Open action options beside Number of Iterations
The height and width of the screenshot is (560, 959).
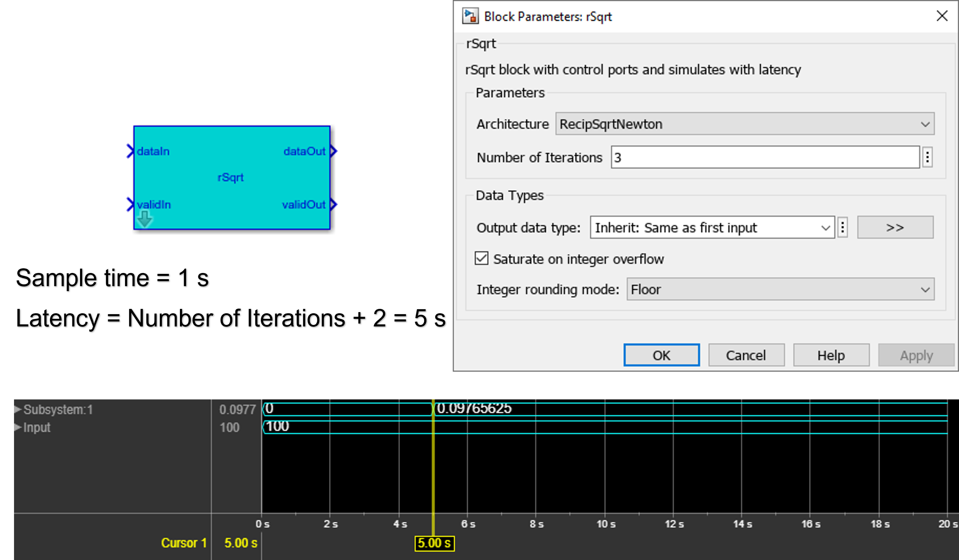tap(927, 157)
